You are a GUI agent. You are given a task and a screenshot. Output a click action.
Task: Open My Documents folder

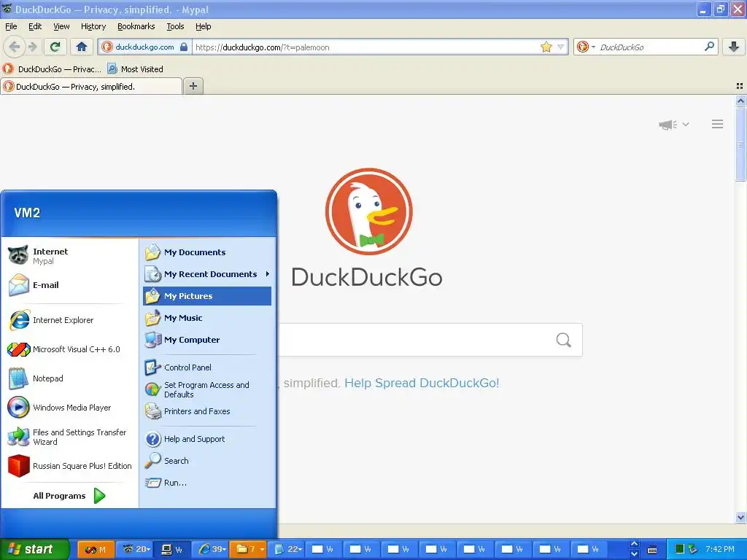coord(206,252)
